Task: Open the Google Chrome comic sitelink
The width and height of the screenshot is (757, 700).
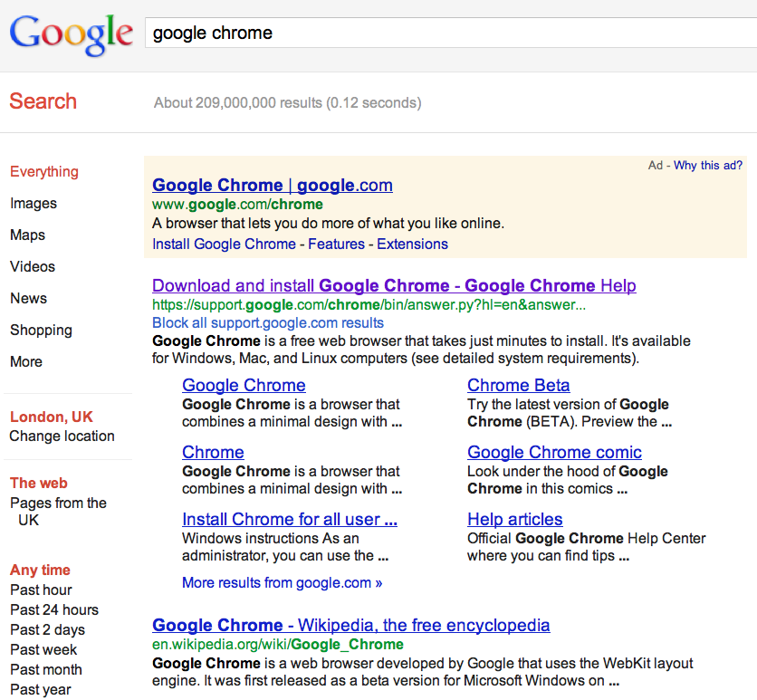Action: (x=554, y=453)
